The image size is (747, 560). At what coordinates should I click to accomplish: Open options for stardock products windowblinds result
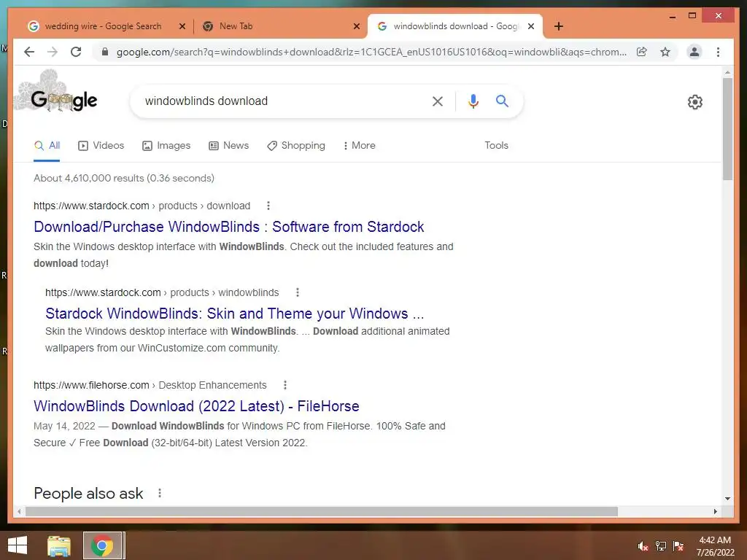(x=298, y=292)
